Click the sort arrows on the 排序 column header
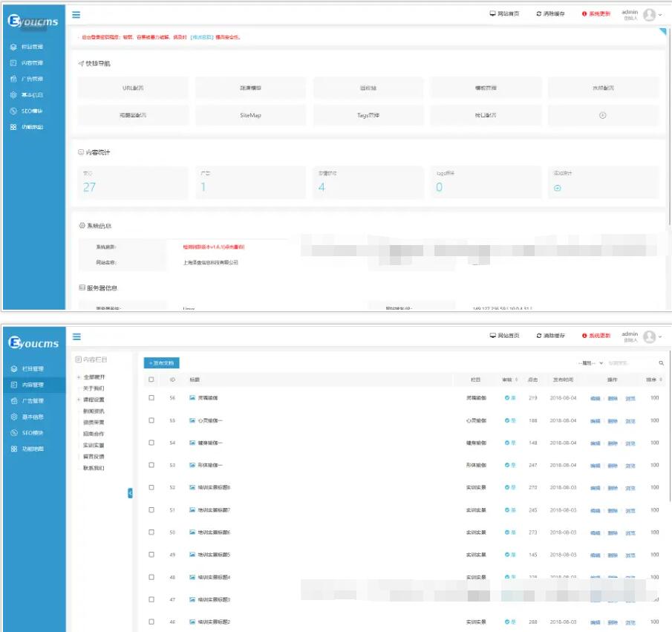 click(x=662, y=379)
